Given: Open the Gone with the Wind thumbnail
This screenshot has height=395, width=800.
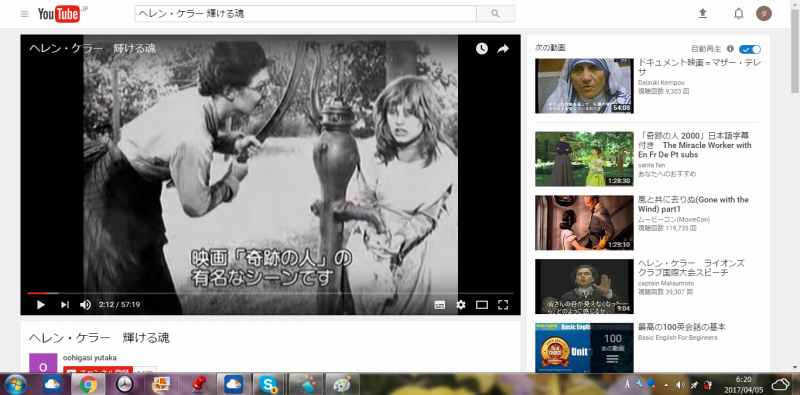Looking at the screenshot, I should pyautogui.click(x=584, y=223).
